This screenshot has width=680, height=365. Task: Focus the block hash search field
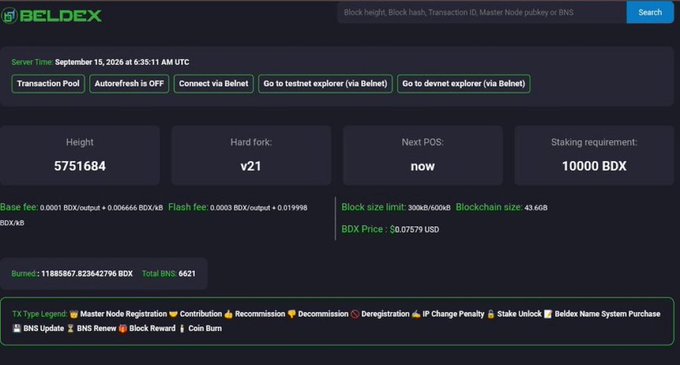(x=482, y=12)
